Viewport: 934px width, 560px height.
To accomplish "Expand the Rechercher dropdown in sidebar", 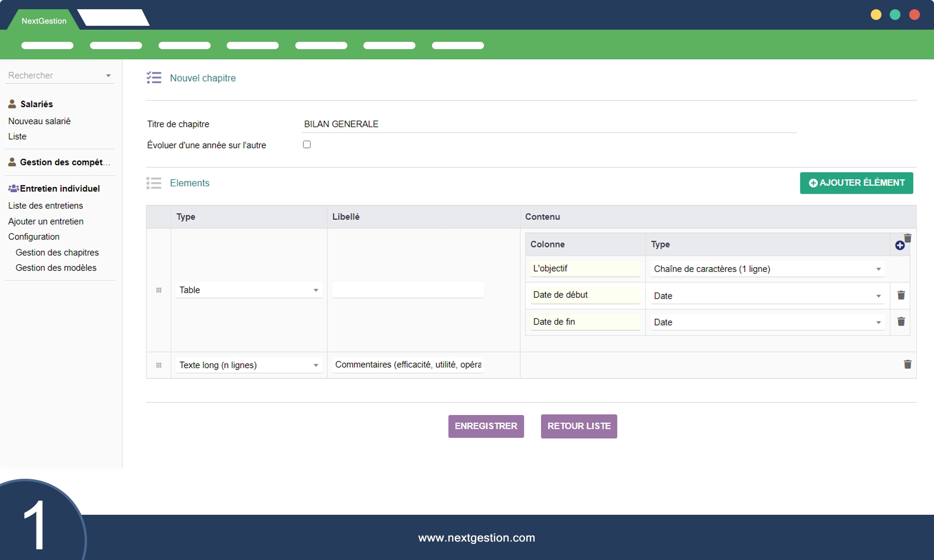I will click(x=108, y=76).
